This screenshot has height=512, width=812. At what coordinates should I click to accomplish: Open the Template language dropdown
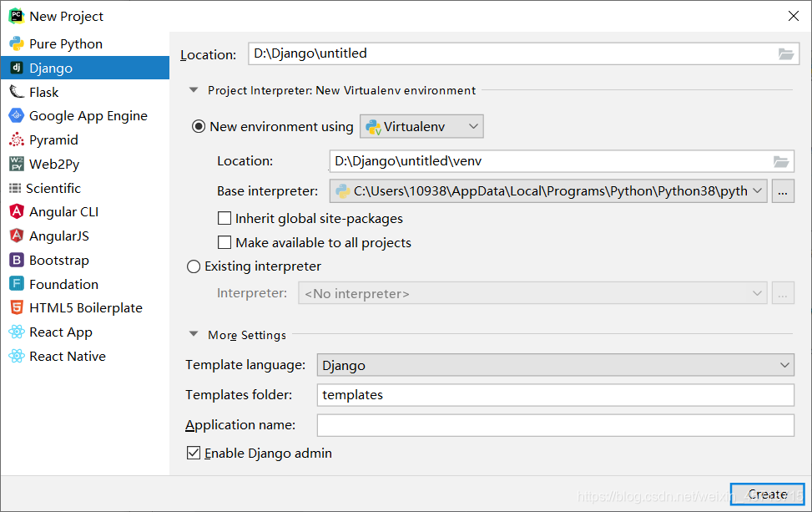coord(555,365)
